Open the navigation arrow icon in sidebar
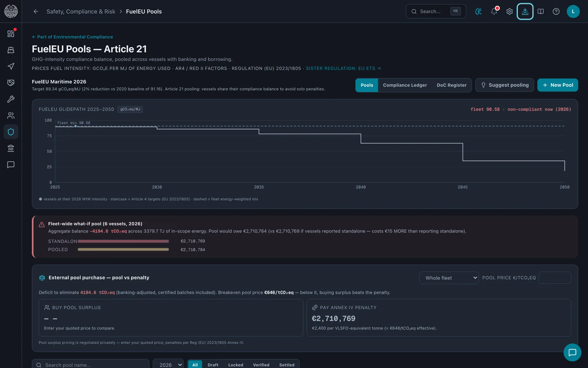 [x=11, y=66]
